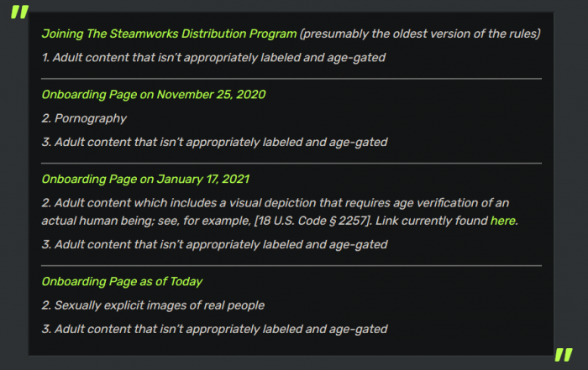Select the 'Onboarding Page as of Today' heading
The image size is (588, 370).
coord(122,281)
